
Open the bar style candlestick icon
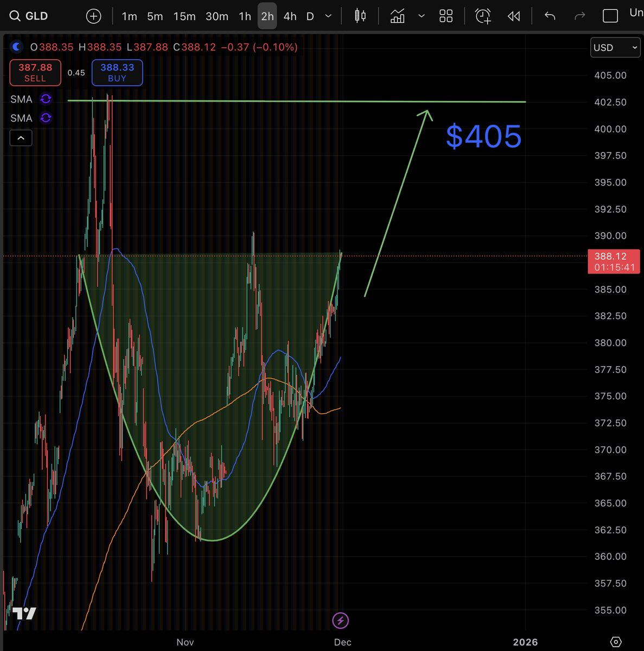(x=359, y=16)
